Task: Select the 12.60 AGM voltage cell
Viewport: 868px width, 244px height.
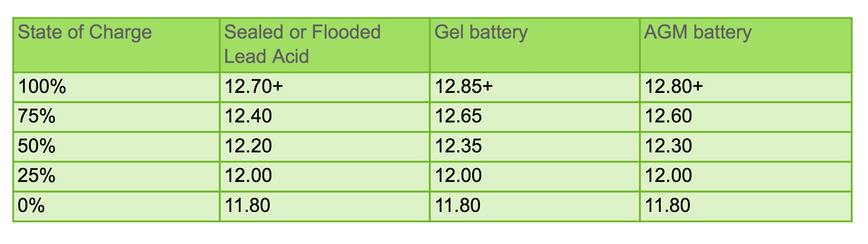Action: coord(746,117)
